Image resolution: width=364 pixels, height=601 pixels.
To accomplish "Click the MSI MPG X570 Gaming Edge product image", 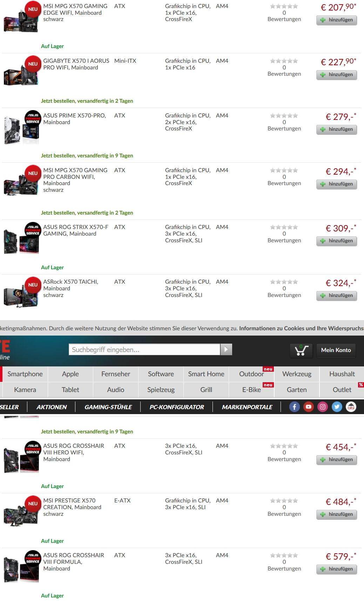I will (x=21, y=21).
